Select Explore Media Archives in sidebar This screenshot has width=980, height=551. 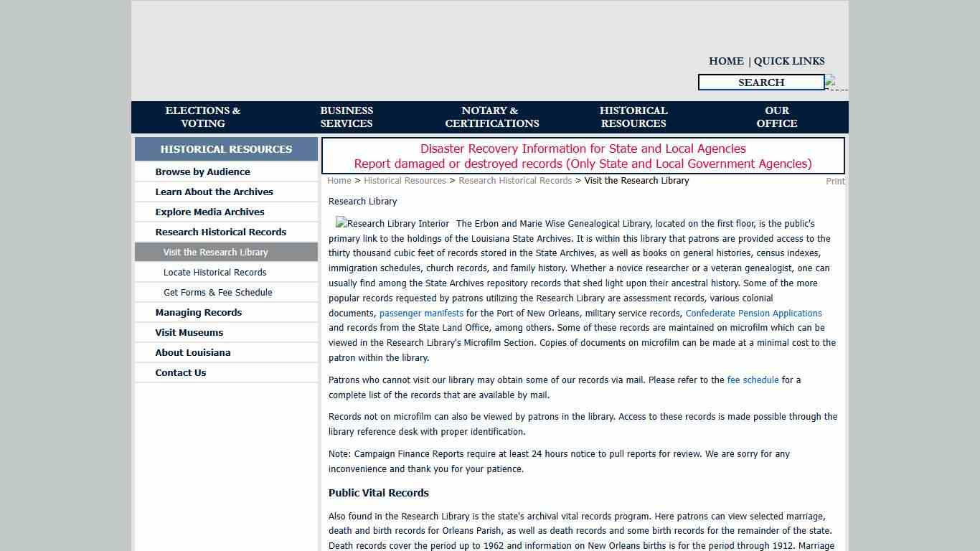tap(209, 212)
